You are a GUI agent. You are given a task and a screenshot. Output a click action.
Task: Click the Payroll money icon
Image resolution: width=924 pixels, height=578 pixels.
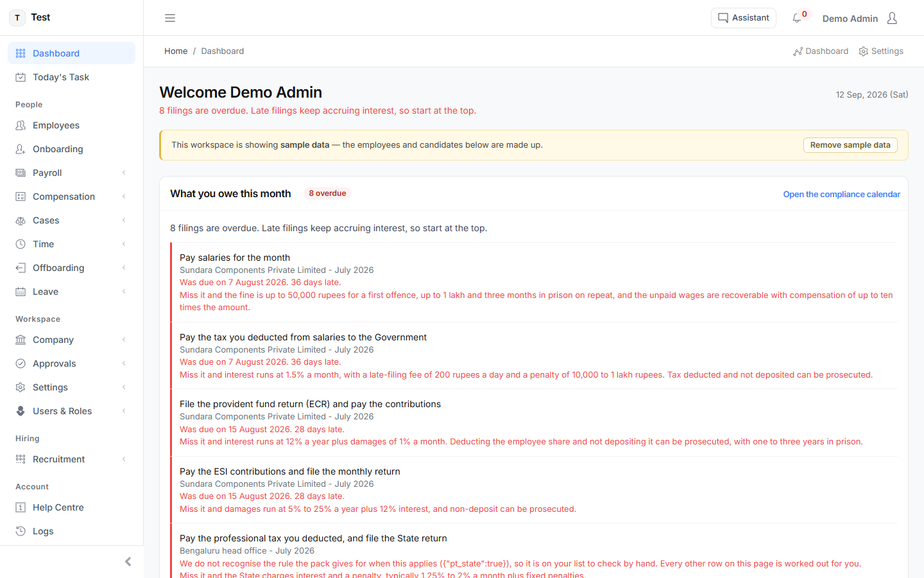click(21, 173)
